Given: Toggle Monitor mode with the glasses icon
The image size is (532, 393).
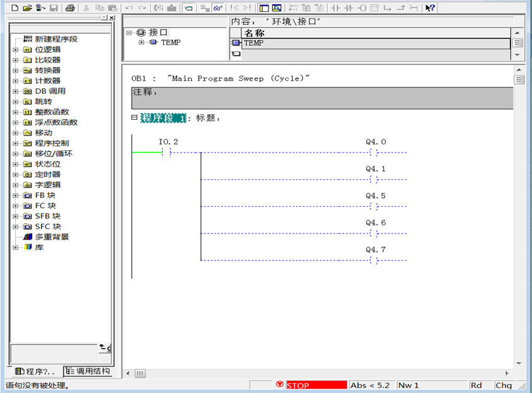Looking at the screenshot, I should pyautogui.click(x=217, y=8).
